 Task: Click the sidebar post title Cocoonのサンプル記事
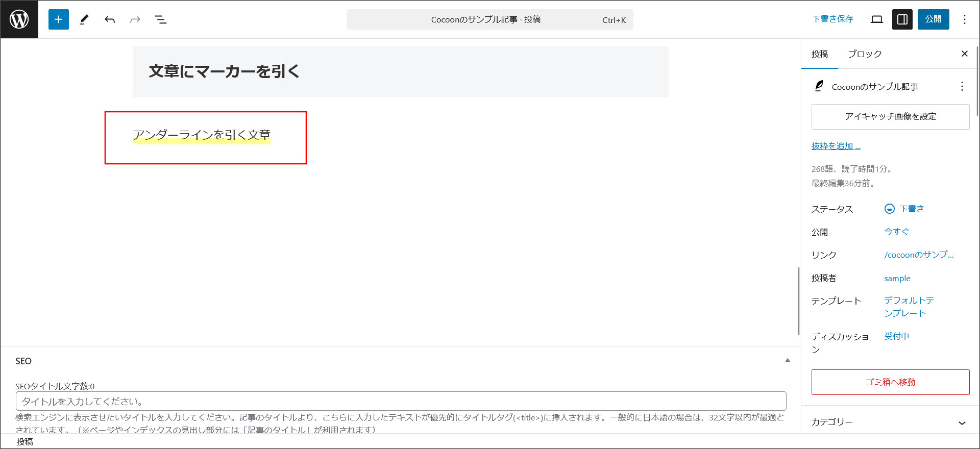[875, 87]
